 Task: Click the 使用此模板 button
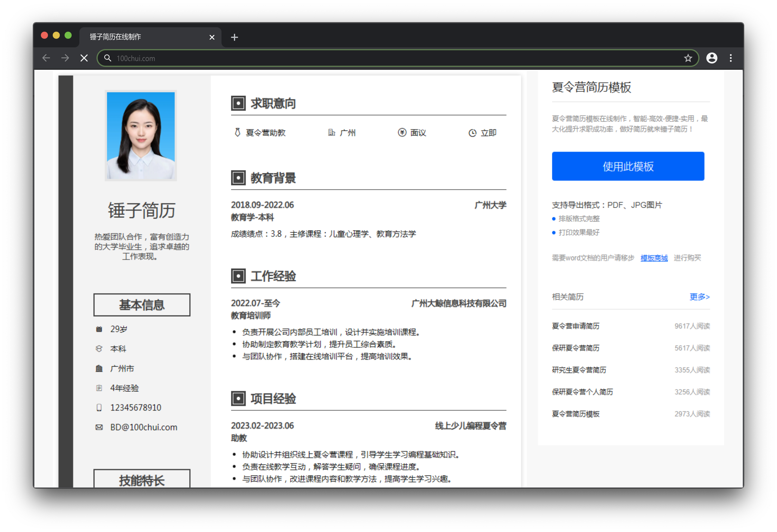tap(628, 166)
